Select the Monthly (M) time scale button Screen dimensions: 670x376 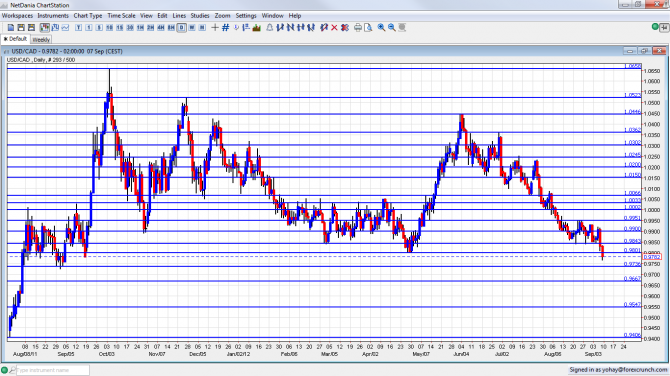click(x=202, y=28)
